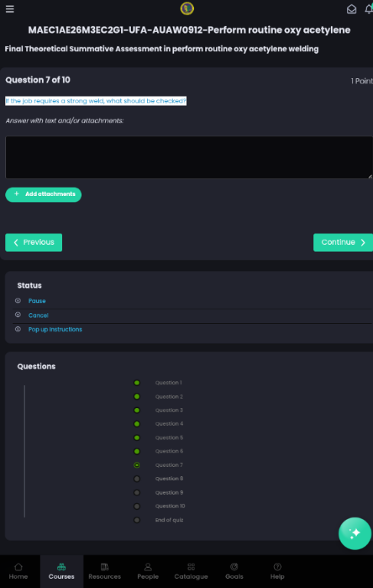Select Question 1 indicator in list

(x=136, y=383)
